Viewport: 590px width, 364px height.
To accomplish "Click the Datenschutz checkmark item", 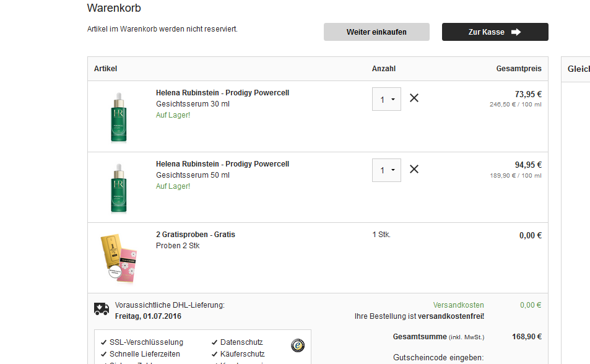I will [x=237, y=342].
